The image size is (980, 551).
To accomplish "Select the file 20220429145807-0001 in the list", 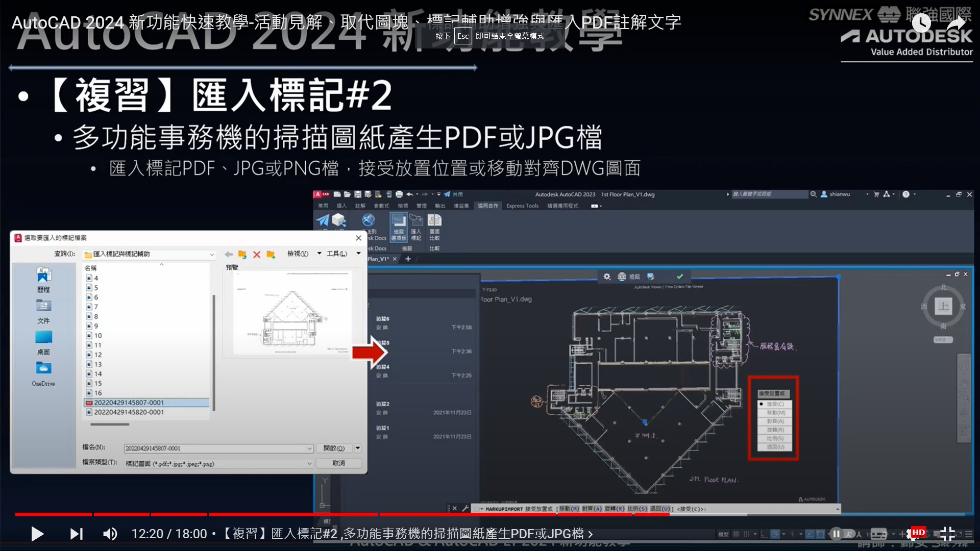I will pyautogui.click(x=129, y=403).
